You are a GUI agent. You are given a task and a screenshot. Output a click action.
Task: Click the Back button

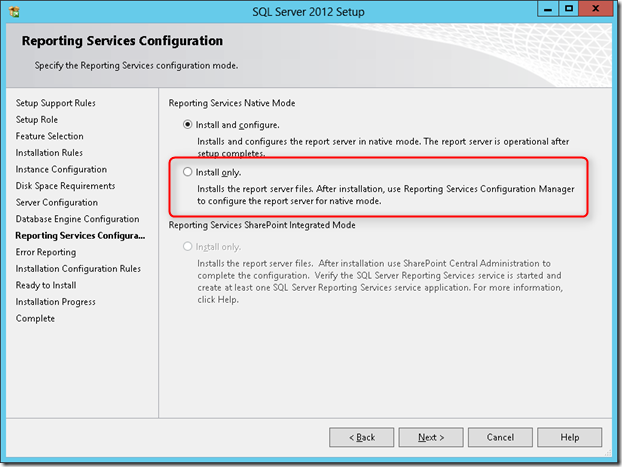point(361,437)
